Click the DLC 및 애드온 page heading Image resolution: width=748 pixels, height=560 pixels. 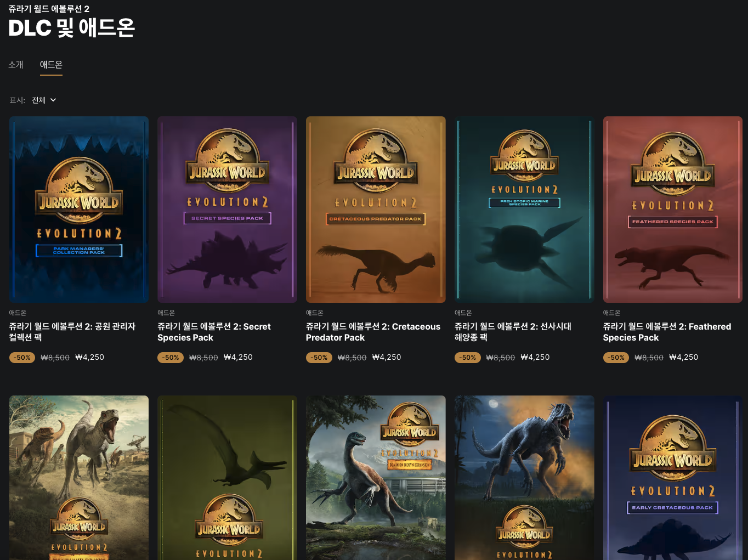click(x=72, y=27)
